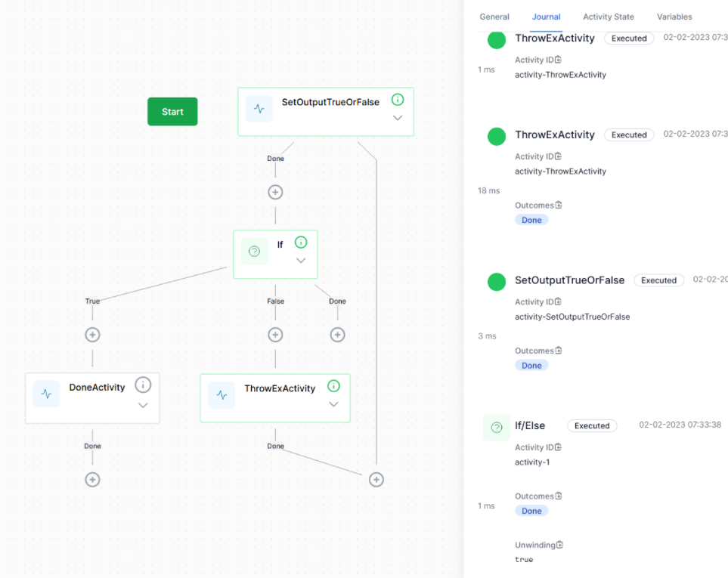The width and height of the screenshot is (728, 578).
Task: Click Done outcome tag under SetOutputTrueOrFalse entry
Action: (531, 366)
